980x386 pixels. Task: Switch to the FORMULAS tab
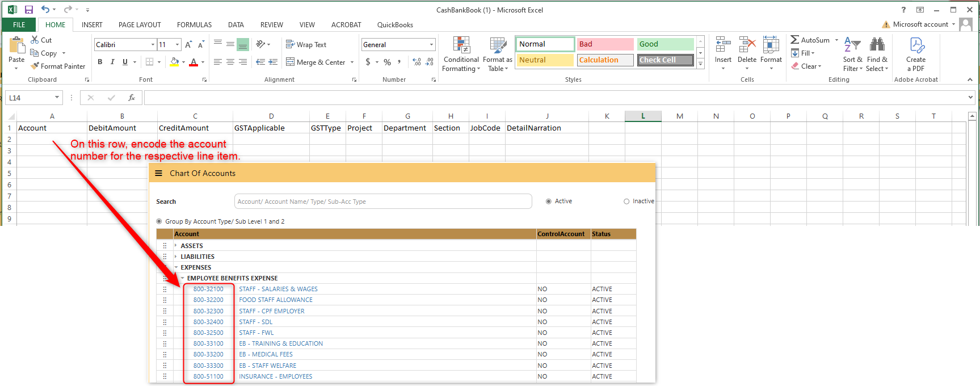click(x=194, y=24)
